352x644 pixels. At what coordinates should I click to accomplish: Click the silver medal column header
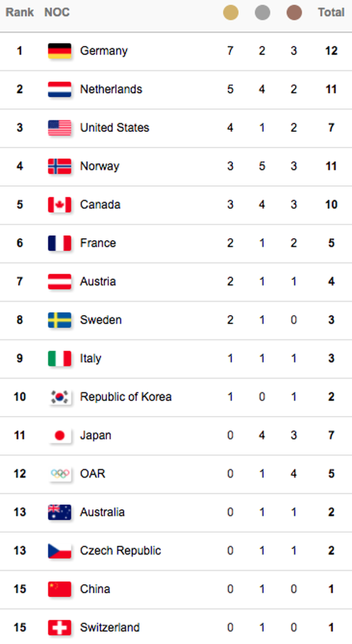(x=262, y=12)
